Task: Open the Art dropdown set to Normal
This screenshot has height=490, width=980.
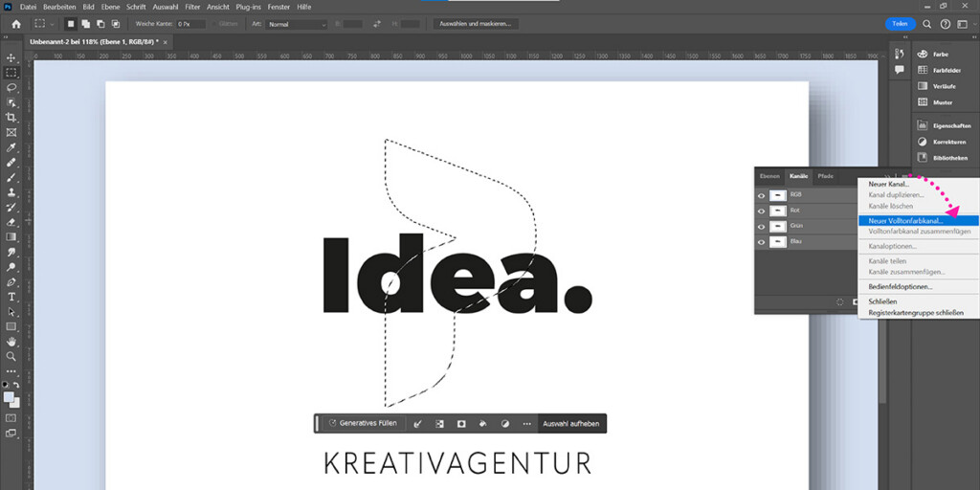Action: [x=296, y=24]
